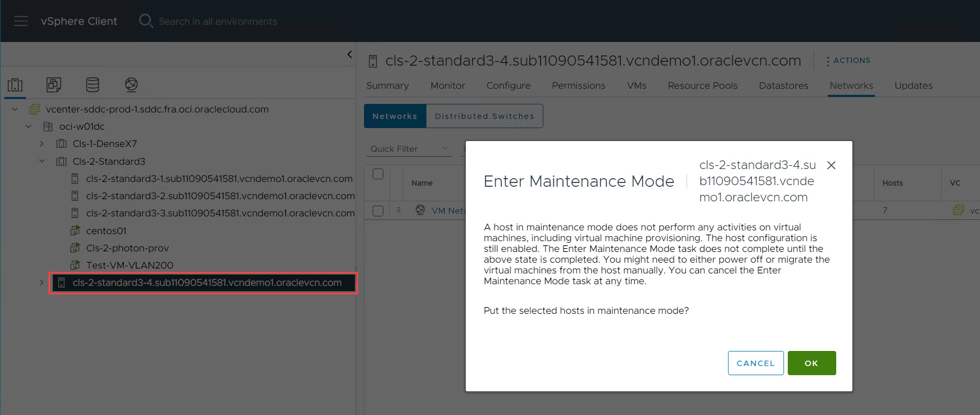Click CANCEL in maintenance mode dialog
This screenshot has height=415, width=980.
(x=755, y=363)
